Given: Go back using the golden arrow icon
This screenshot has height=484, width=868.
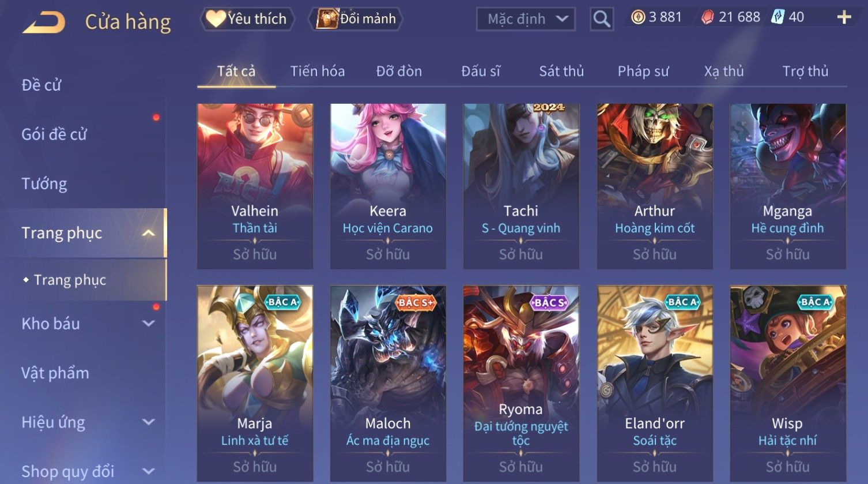Looking at the screenshot, I should click(x=44, y=22).
